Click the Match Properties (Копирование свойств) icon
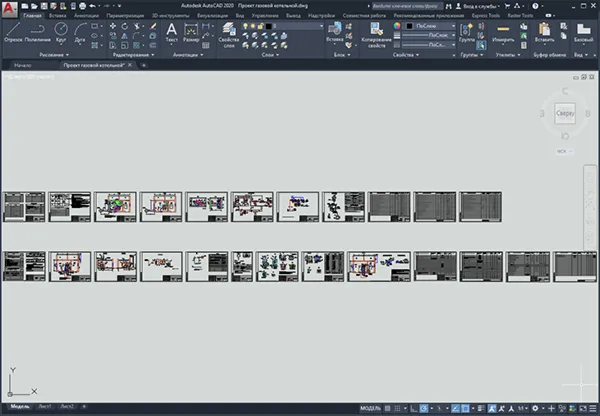 click(x=377, y=34)
